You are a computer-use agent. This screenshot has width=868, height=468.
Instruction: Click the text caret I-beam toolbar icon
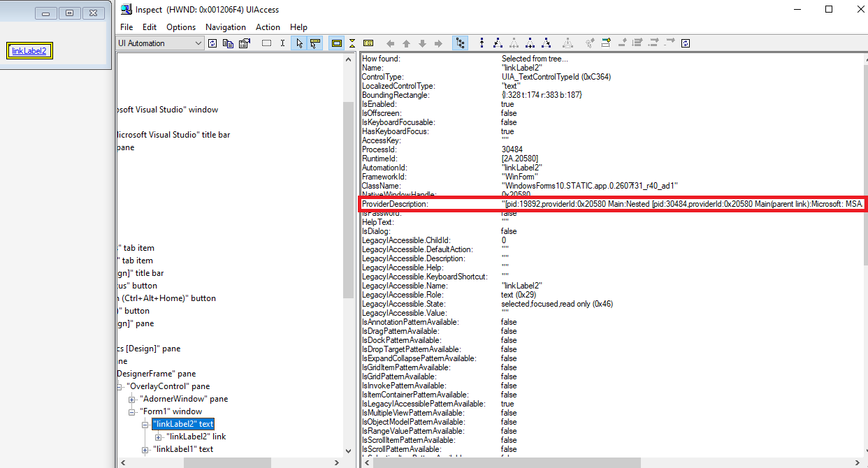click(x=282, y=43)
